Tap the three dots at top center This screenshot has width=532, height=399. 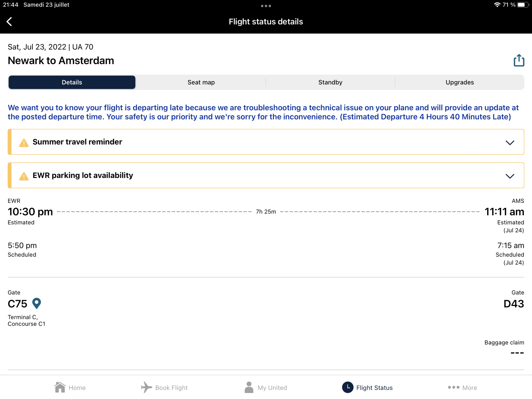266,6
